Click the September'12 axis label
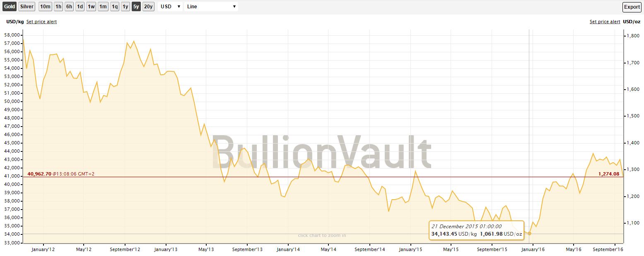Screen dimensions: 644x256 tap(125, 249)
